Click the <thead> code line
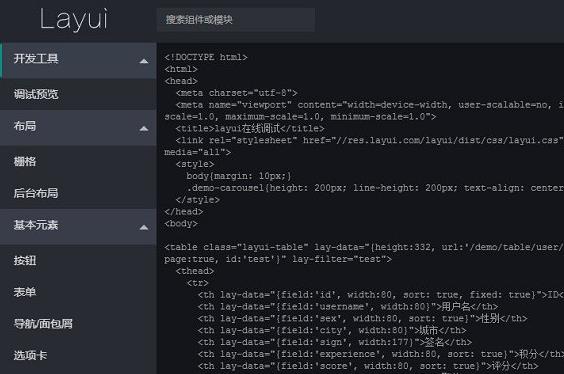The width and height of the screenshot is (564, 374). point(195,271)
